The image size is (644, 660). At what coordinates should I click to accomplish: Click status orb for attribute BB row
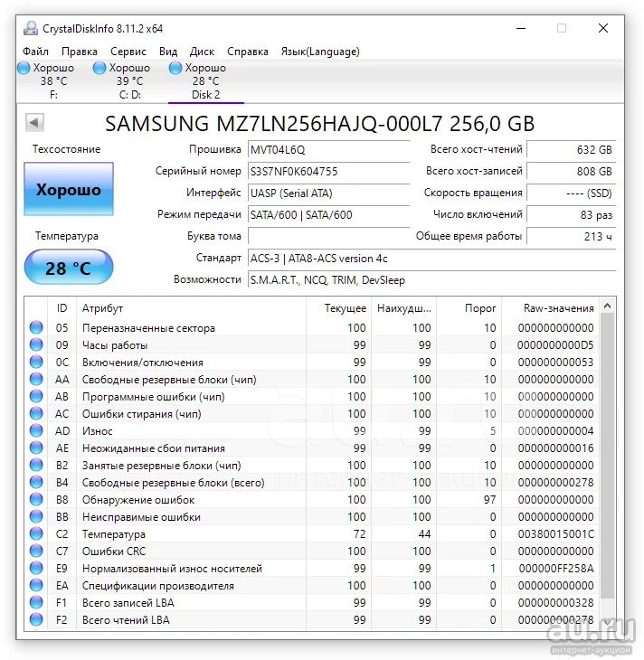pos(36,516)
